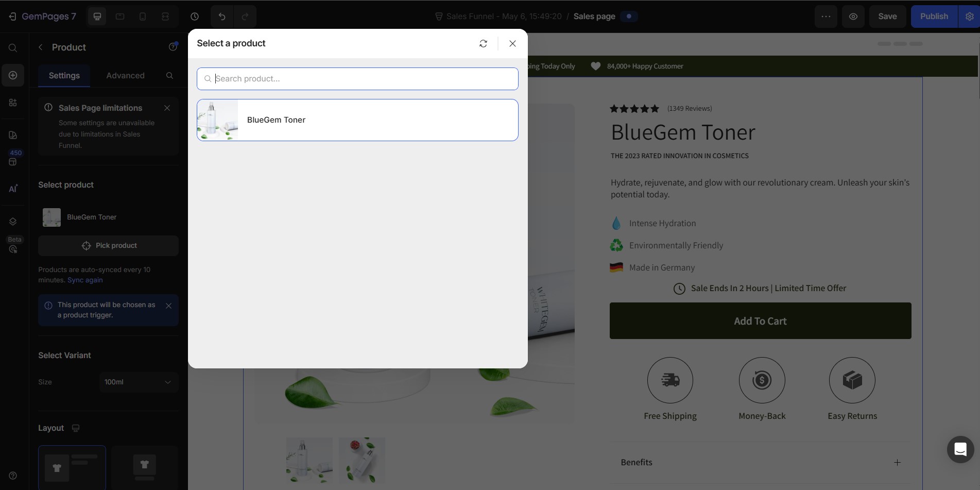This screenshot has height=490, width=980.
Task: Open the Advanced tab
Action: tap(125, 76)
